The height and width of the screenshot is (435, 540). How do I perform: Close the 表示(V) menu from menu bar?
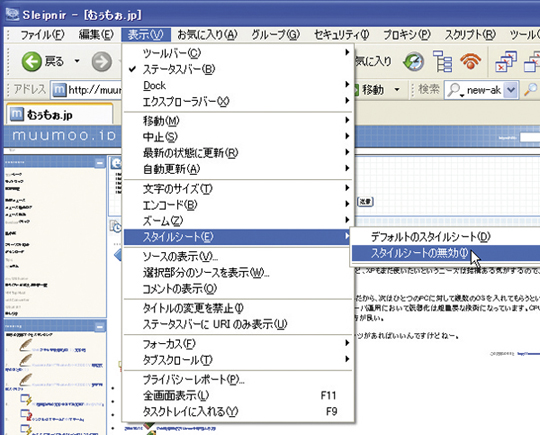[146, 35]
